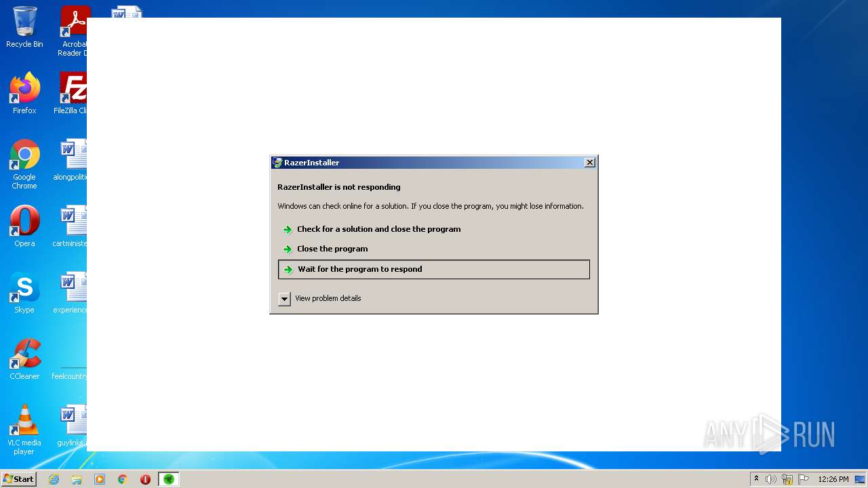This screenshot has width=868, height=488.
Task: Launch Firefox from the desktop
Action: [x=24, y=94]
